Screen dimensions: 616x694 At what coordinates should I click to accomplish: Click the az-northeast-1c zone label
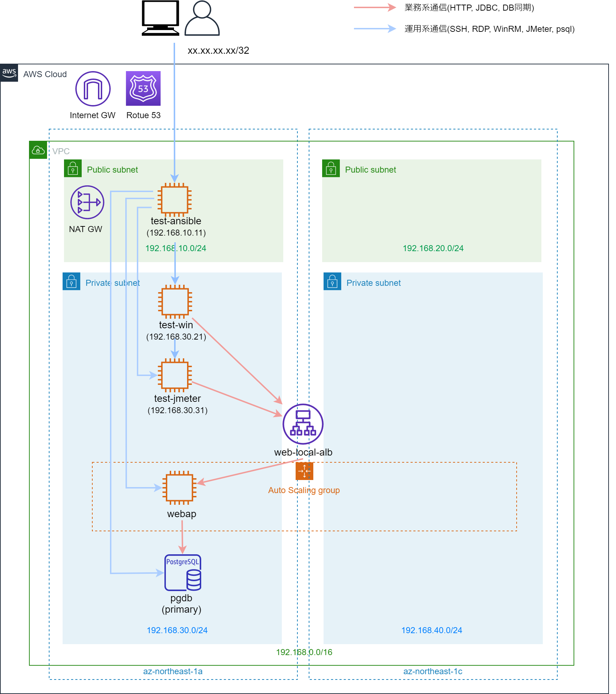433,671
